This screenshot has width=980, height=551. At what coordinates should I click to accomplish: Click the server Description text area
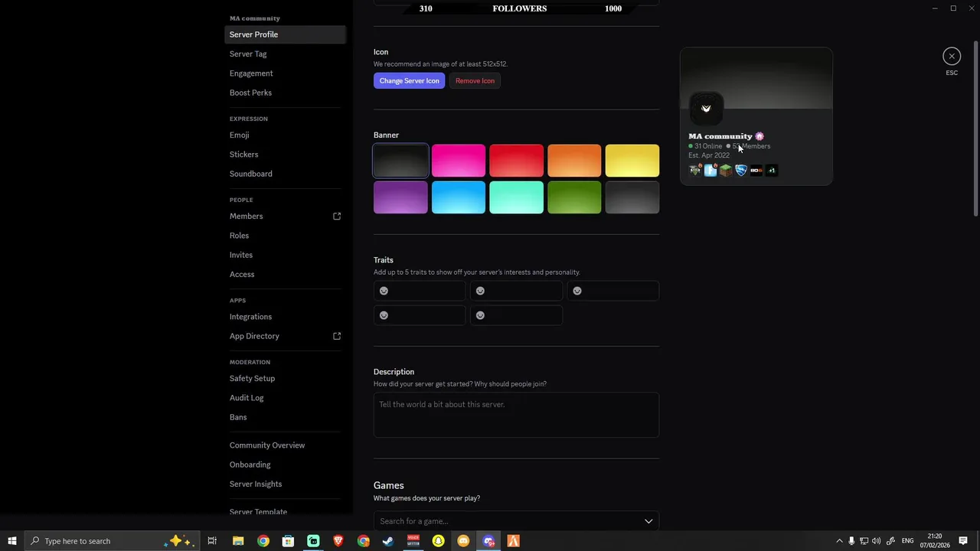coord(516,415)
